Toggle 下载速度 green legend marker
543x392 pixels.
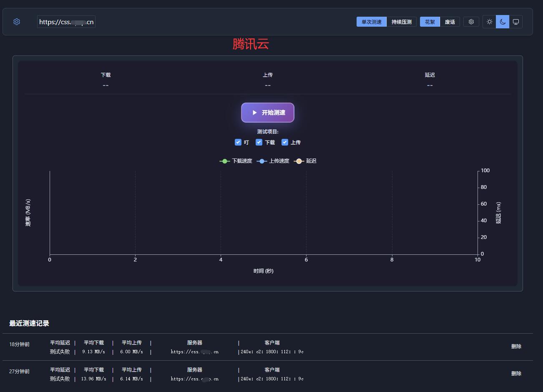(225, 161)
